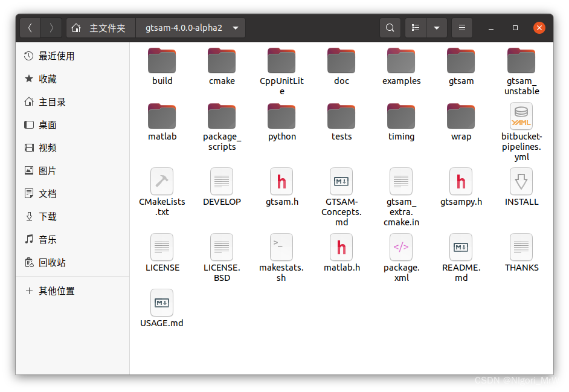Switch to list view with the toolbar icon

click(416, 28)
